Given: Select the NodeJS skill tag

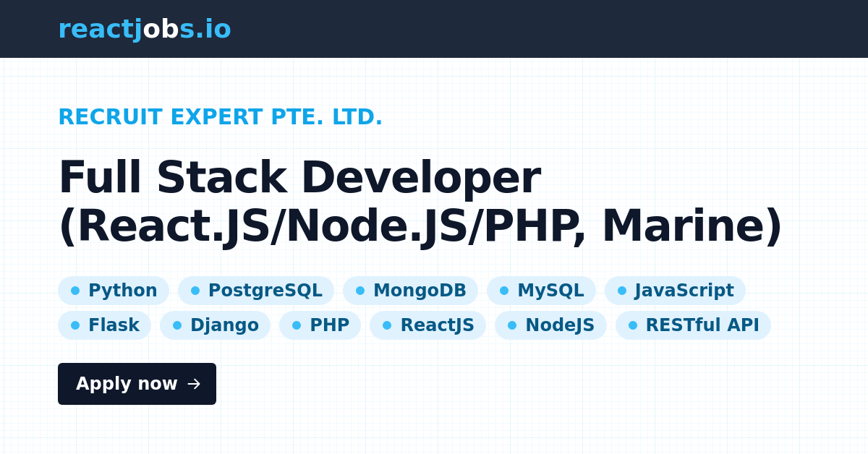Looking at the screenshot, I should (550, 325).
